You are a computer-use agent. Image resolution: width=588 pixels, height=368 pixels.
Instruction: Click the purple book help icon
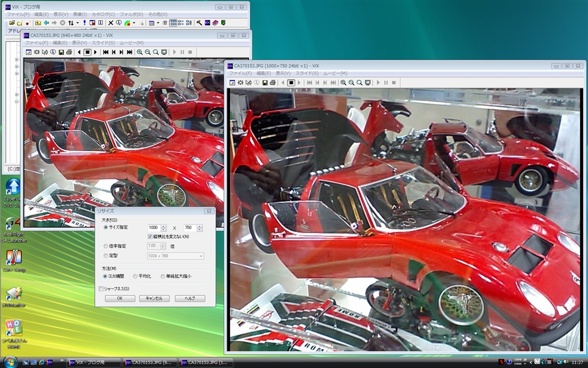[215, 23]
